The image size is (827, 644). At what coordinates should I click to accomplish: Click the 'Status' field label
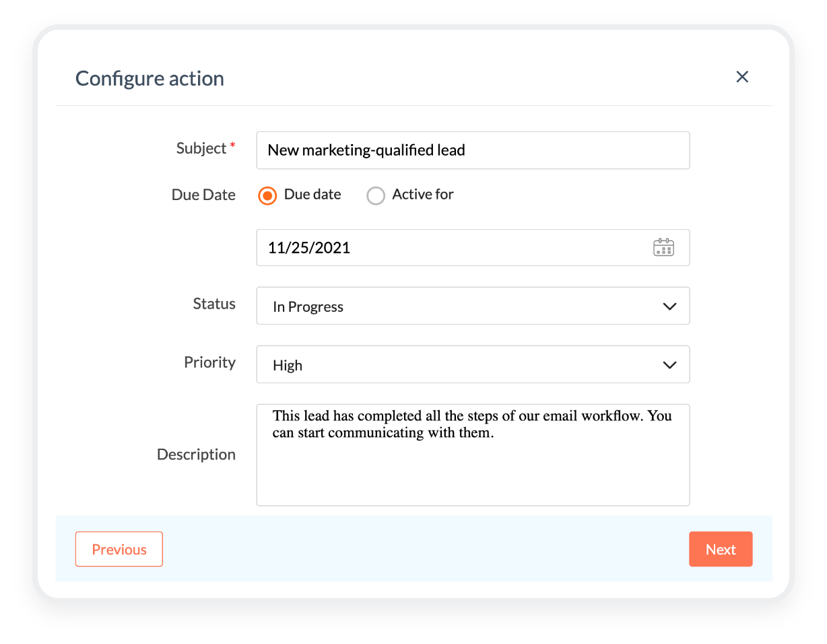click(x=214, y=304)
